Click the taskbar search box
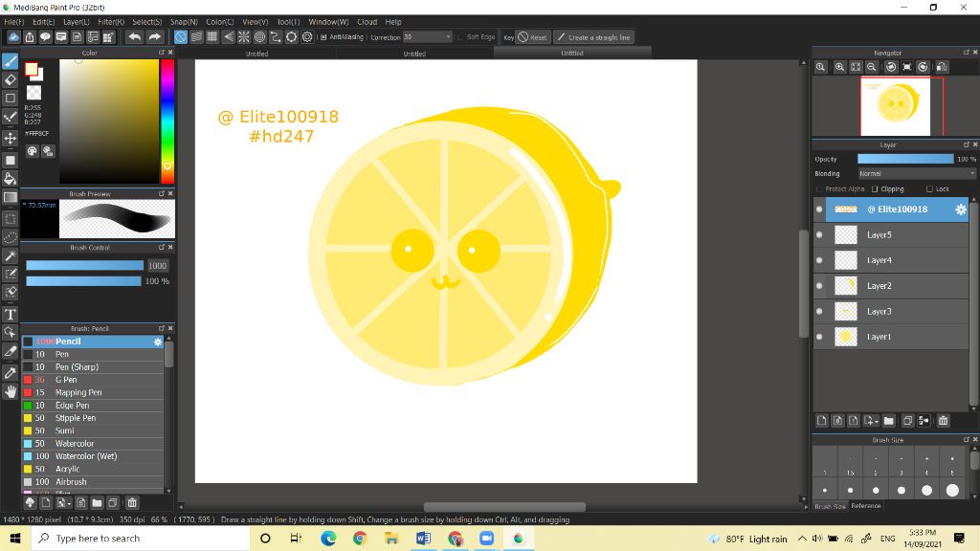Viewport: 980px width, 551px height. coord(141,538)
